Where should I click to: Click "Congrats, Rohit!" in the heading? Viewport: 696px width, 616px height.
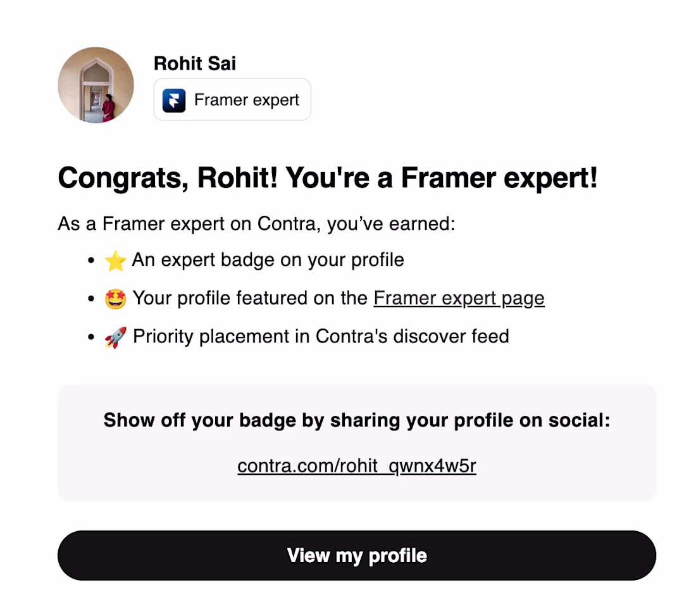point(168,179)
